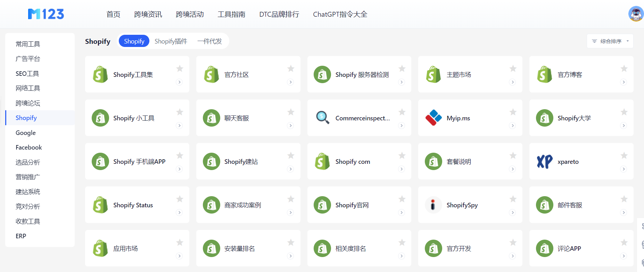644x272 pixels.
Task: Click the Shopify 手机端APP icon
Action: [100, 161]
